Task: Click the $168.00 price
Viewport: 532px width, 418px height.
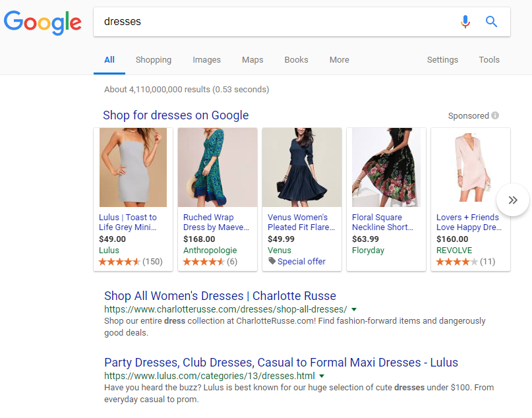Action: click(x=199, y=239)
